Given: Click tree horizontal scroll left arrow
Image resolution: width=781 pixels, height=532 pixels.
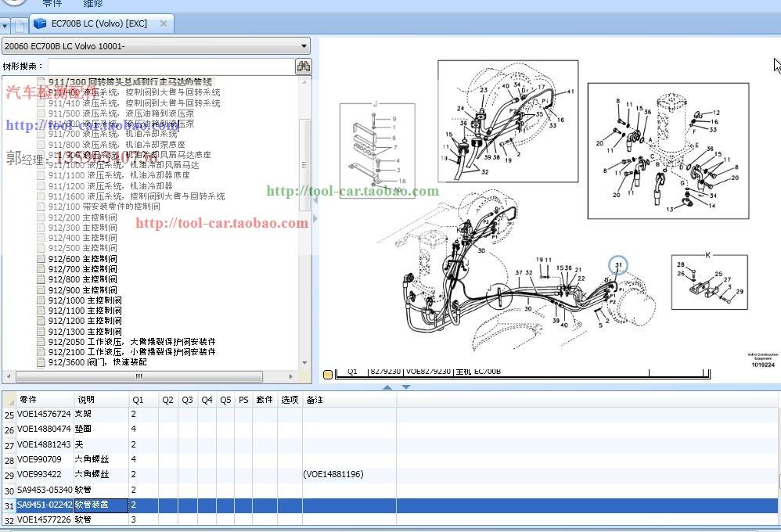Looking at the screenshot, I should click(8, 376).
